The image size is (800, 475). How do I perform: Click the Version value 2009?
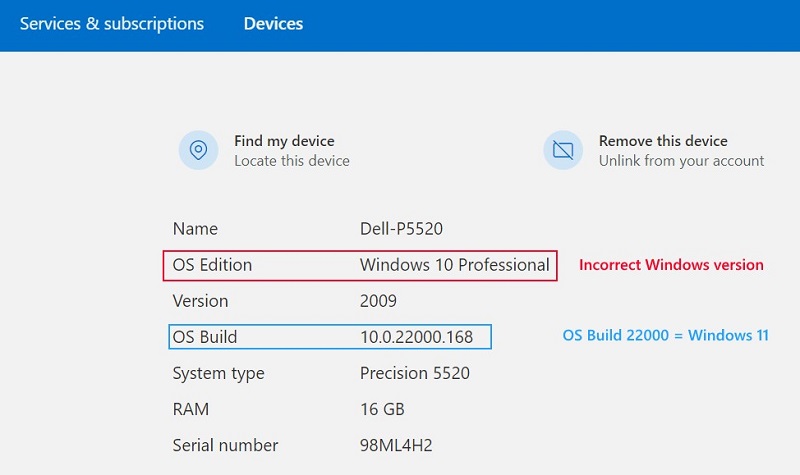[378, 301]
